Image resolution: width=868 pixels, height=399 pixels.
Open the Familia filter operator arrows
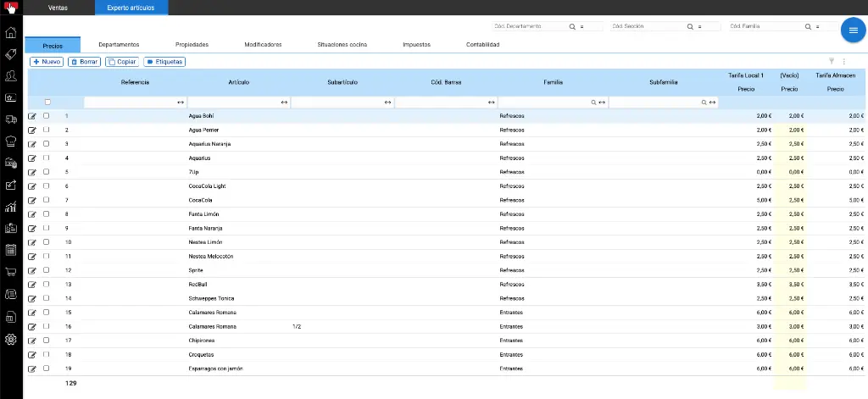[602, 103]
